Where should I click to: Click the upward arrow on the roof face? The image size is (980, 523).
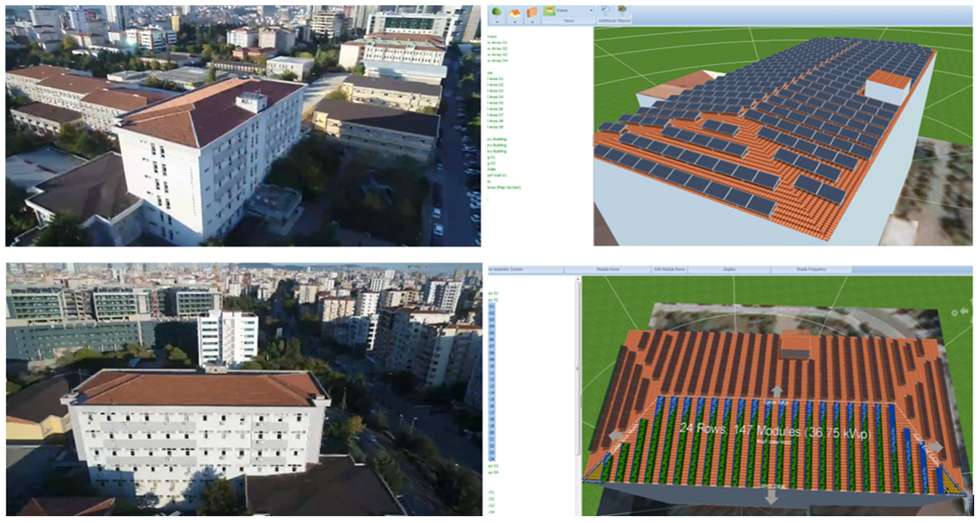(777, 392)
